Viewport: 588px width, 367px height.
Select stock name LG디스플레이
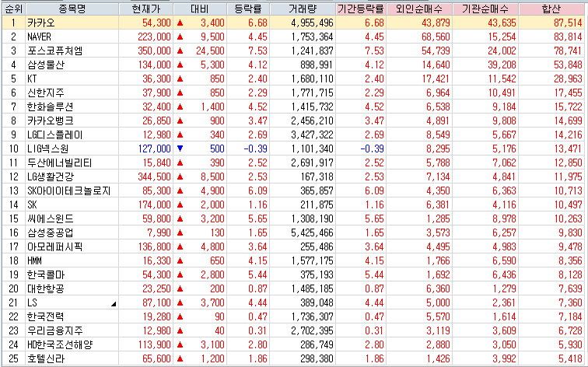tap(54, 135)
